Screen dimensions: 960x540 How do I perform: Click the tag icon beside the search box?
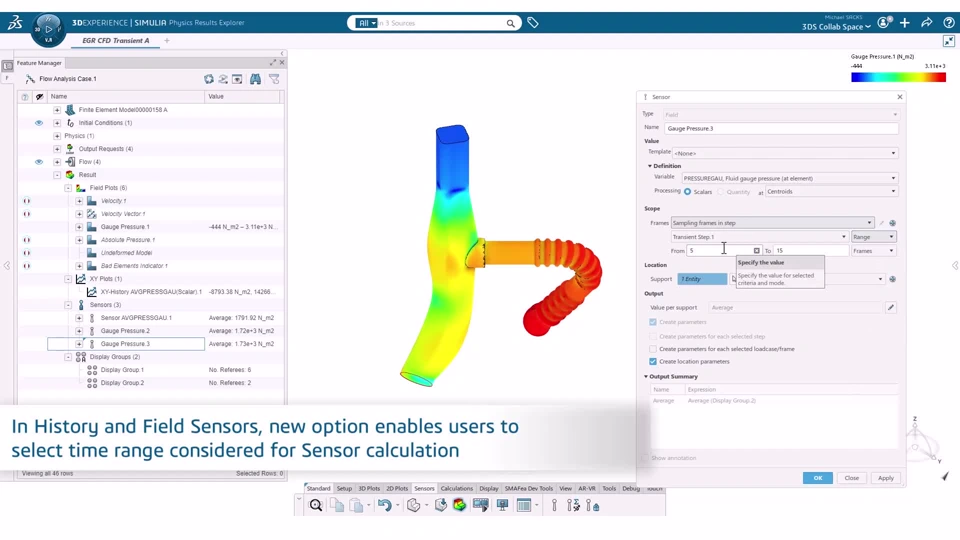click(533, 23)
